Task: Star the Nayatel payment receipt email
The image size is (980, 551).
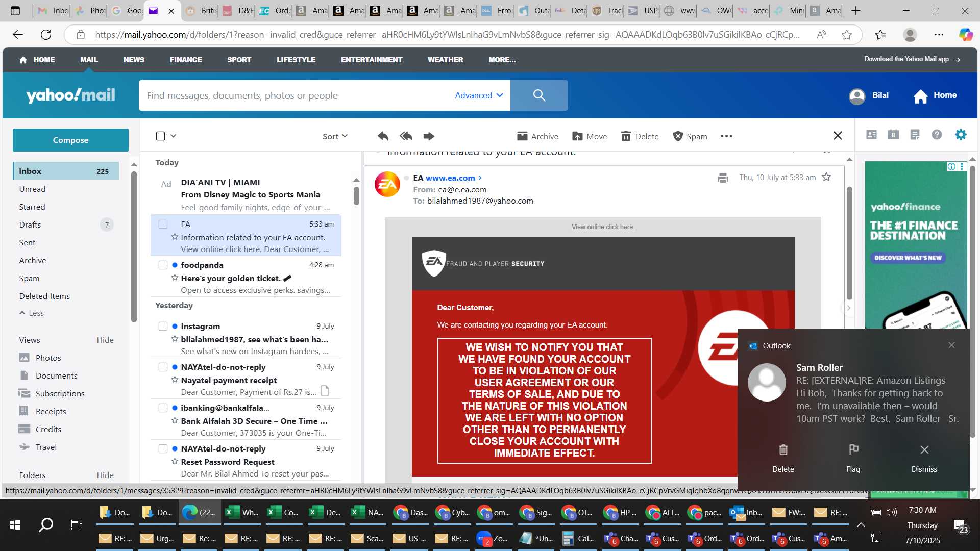Action: 175,380
